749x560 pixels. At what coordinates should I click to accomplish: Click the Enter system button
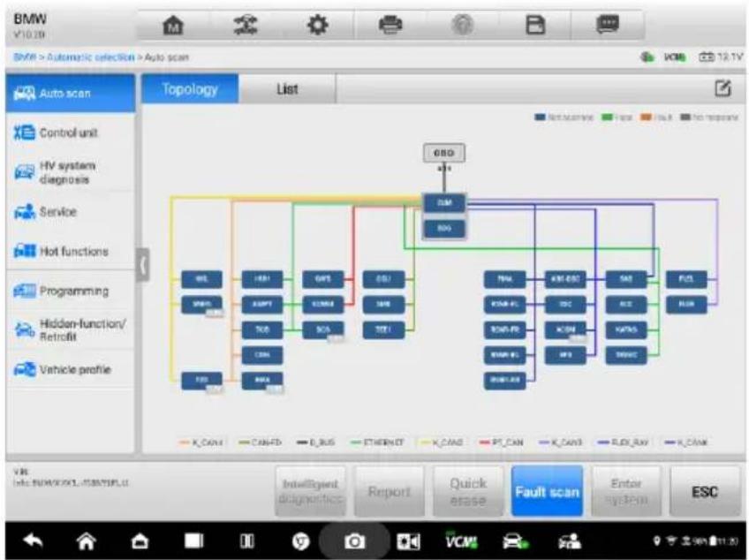tap(626, 492)
